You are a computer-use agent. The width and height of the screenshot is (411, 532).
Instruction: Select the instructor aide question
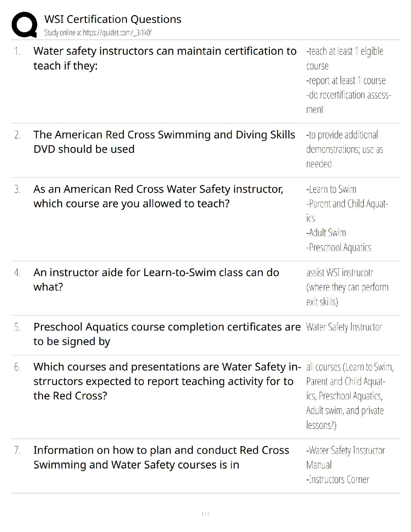click(156, 279)
